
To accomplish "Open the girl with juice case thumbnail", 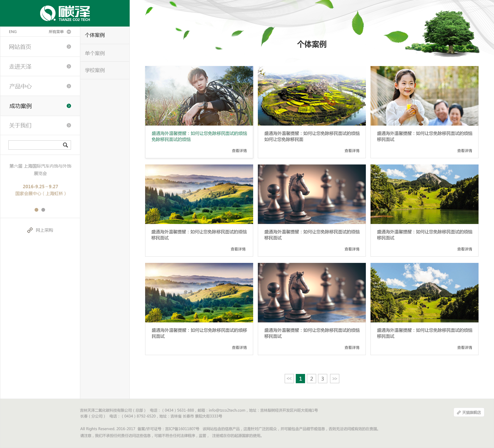I will point(424,96).
